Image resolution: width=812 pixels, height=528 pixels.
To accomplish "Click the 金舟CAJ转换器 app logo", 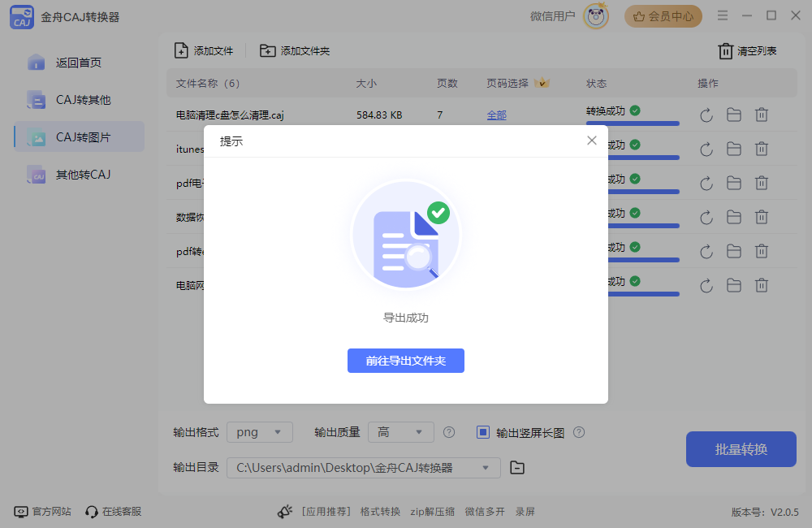I will (x=22, y=17).
